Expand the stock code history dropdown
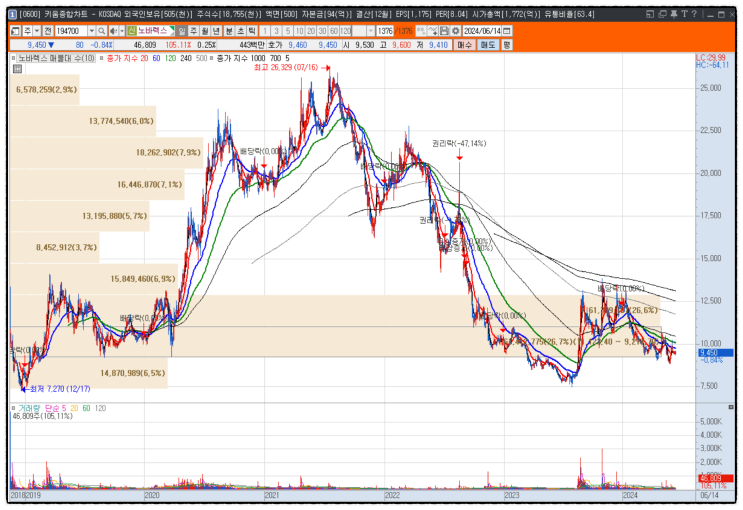The width and height of the screenshot is (743, 510). coord(91,31)
